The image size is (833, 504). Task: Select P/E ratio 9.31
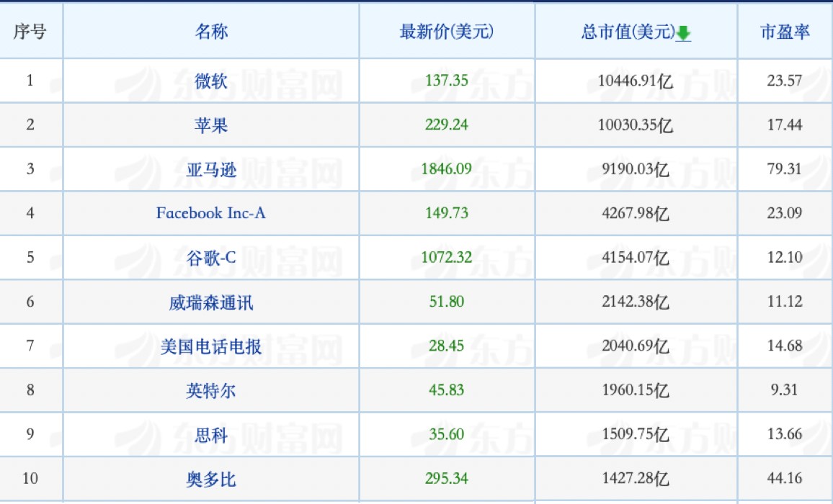tap(785, 390)
